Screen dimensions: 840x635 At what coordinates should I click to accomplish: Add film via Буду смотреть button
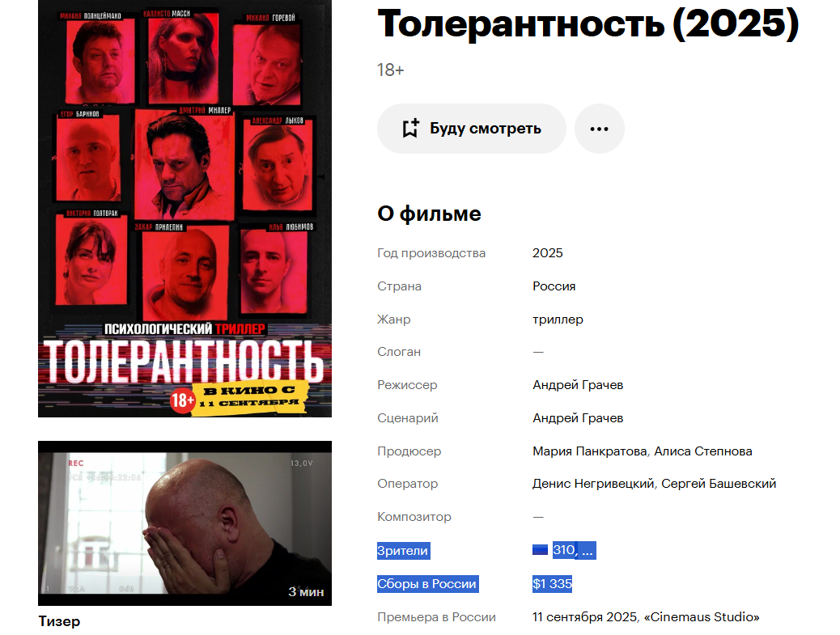(x=472, y=129)
